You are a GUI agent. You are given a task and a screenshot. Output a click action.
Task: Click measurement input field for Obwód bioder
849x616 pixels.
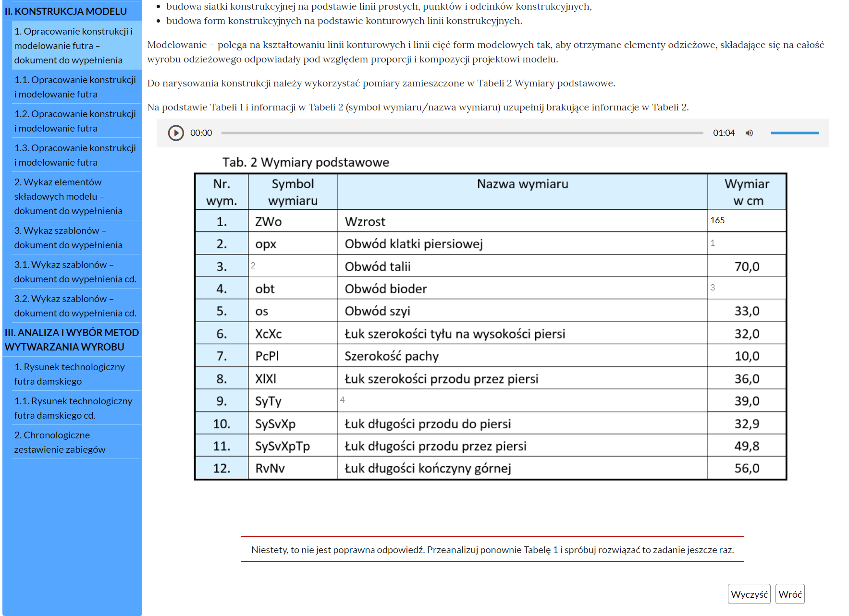coord(746,288)
